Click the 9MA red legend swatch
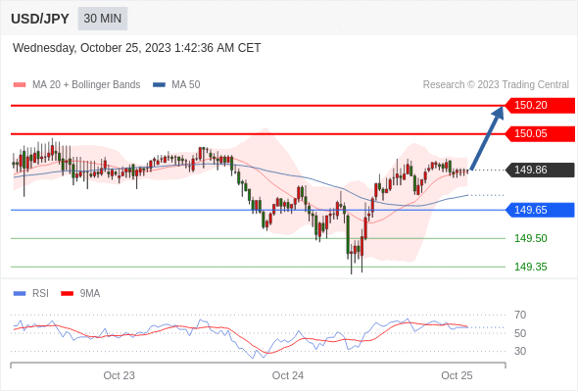The height and width of the screenshot is (392, 578). tap(67, 294)
